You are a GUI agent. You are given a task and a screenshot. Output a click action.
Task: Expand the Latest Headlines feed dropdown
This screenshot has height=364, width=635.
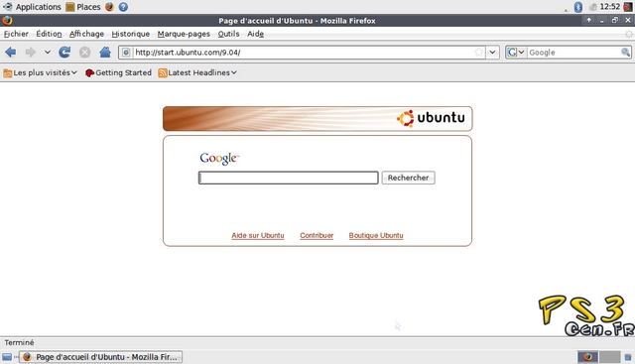click(x=197, y=72)
